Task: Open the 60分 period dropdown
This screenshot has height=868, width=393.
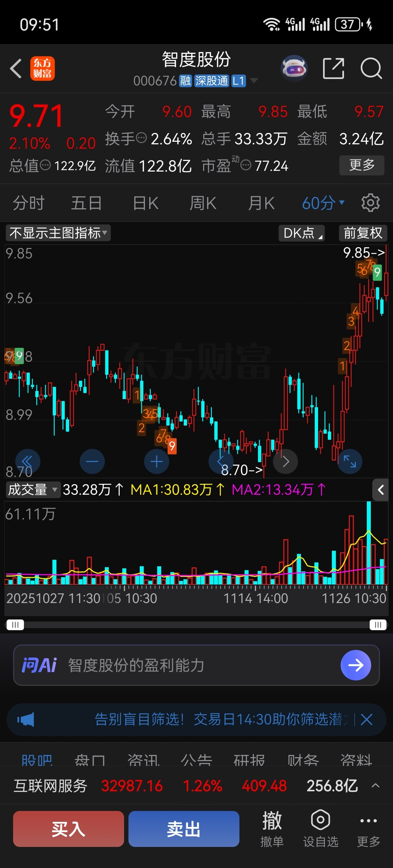Action: tap(323, 203)
